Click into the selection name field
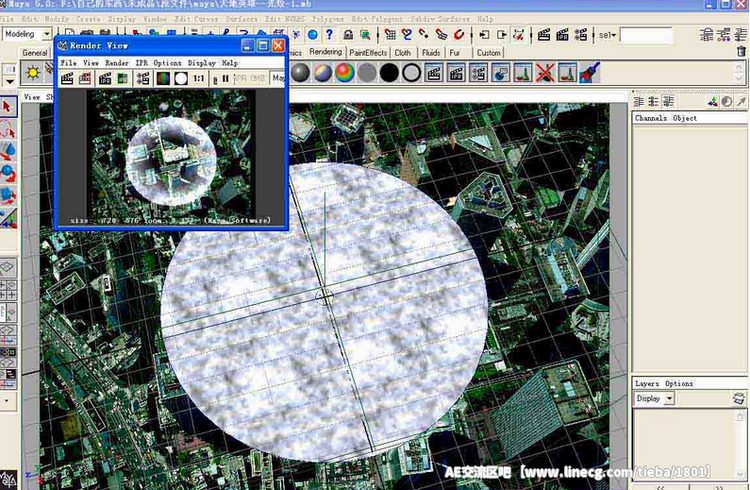The height and width of the screenshot is (490, 750). [646, 35]
